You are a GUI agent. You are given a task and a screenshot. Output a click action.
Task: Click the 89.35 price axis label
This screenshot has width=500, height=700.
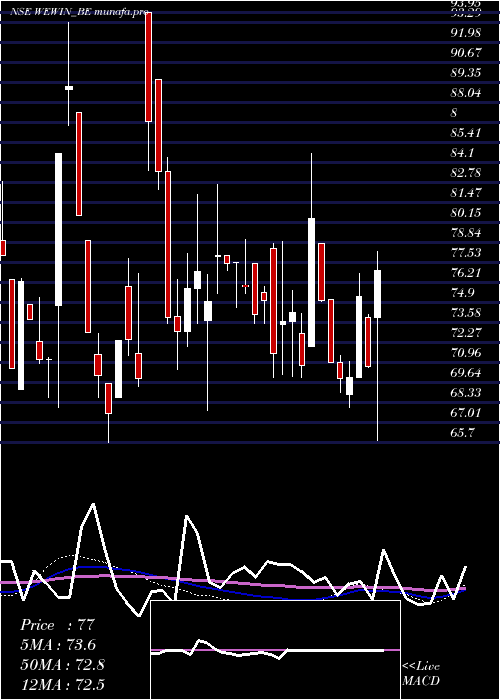[466, 73]
